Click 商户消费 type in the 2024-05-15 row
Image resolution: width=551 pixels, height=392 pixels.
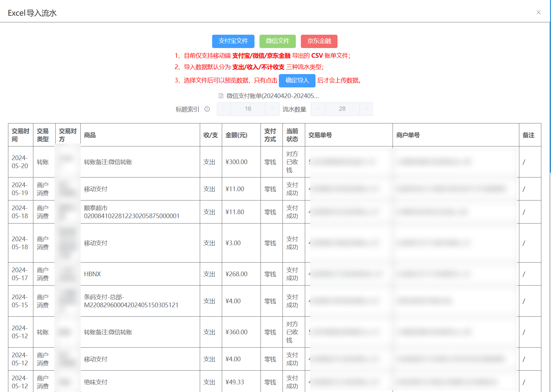[x=44, y=301]
